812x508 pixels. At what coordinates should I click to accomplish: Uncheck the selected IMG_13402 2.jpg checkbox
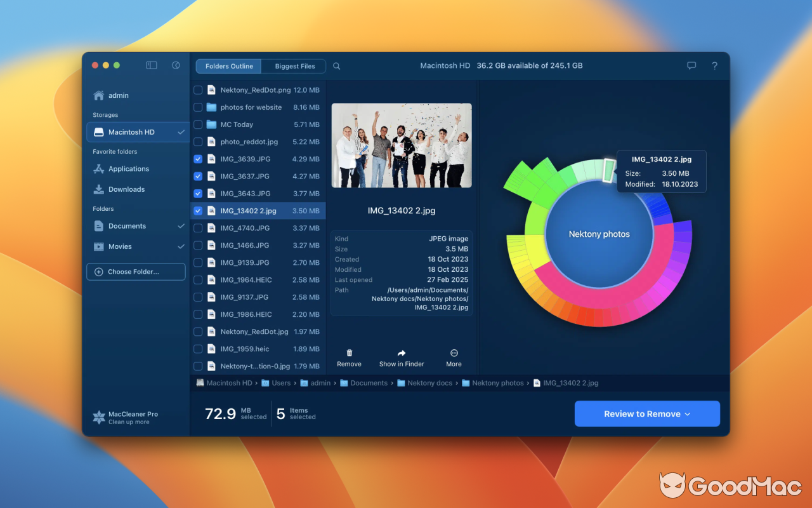tap(198, 210)
